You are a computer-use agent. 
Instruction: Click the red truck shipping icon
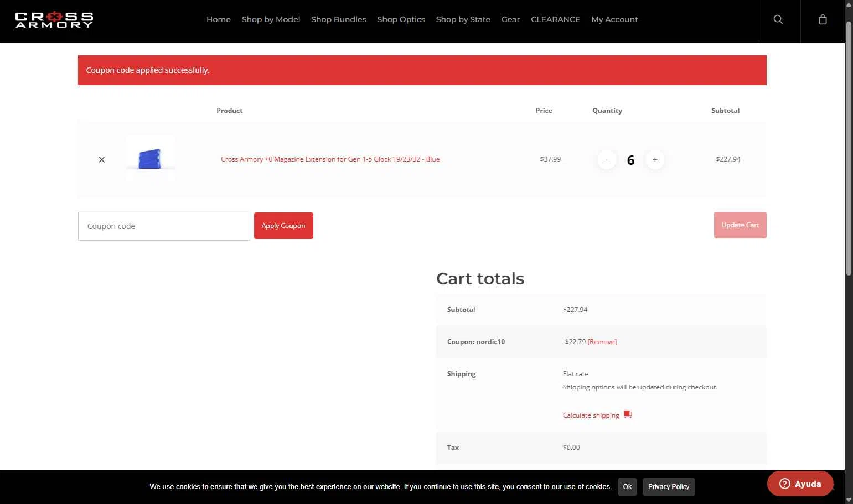[628, 414]
